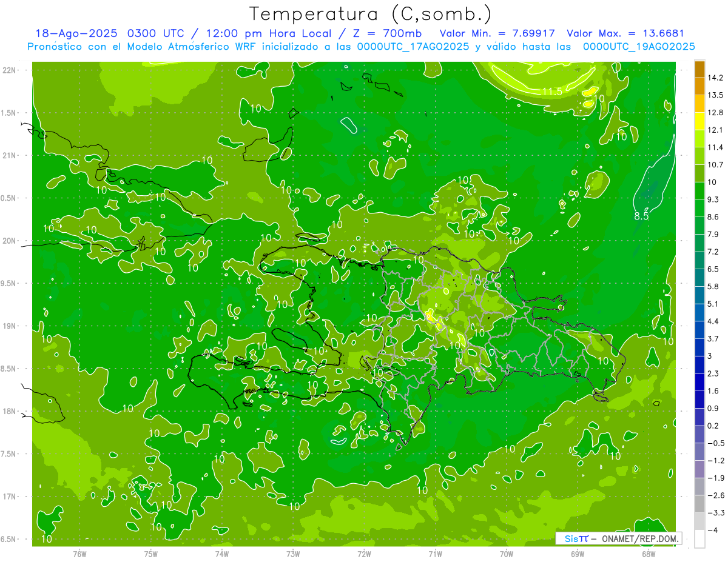Click the '75W' longitude axis label
The height and width of the screenshot is (562, 728).
click(x=151, y=554)
